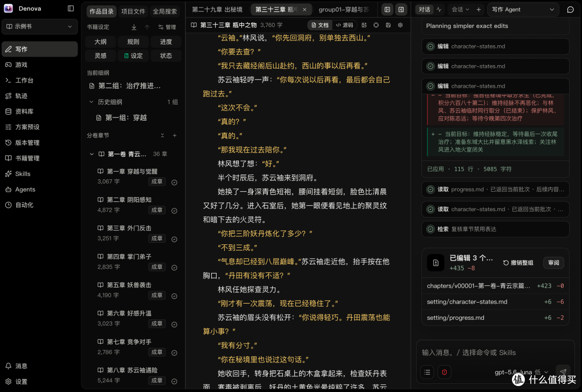Open the 写作 Agent dropdown
582x392 pixels.
click(523, 10)
